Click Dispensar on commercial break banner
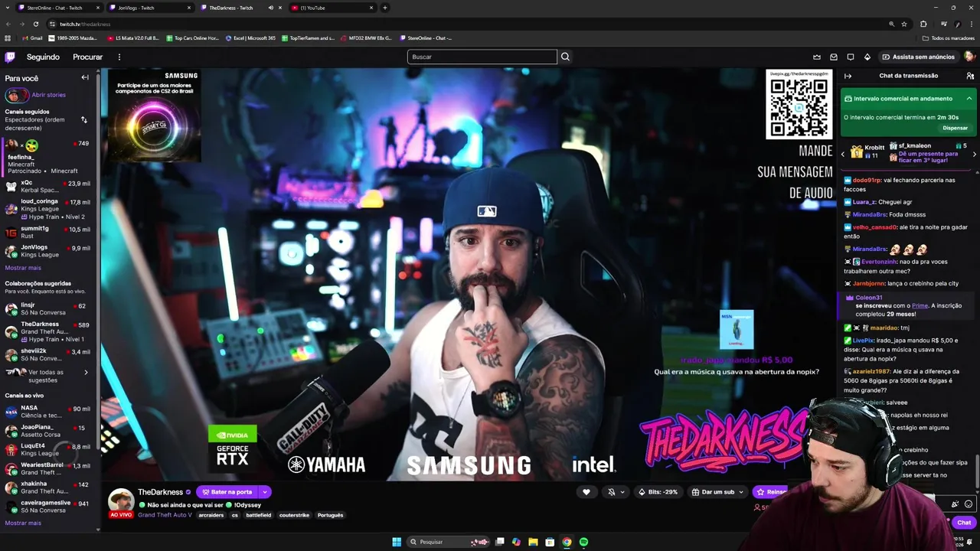 point(955,128)
